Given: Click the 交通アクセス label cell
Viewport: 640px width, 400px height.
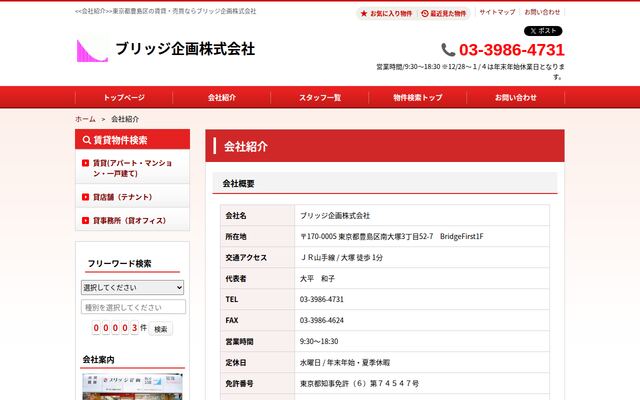Looking at the screenshot, I should (x=257, y=258).
